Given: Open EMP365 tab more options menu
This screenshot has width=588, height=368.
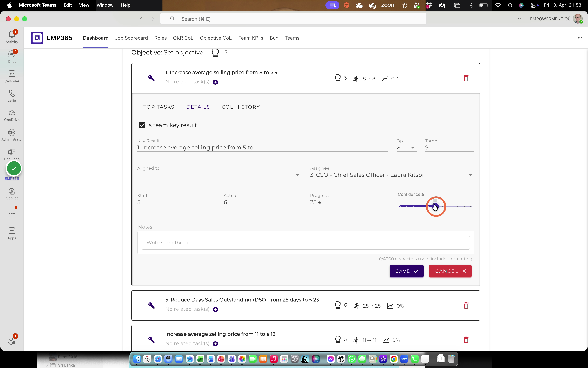Looking at the screenshot, I should tap(580, 38).
